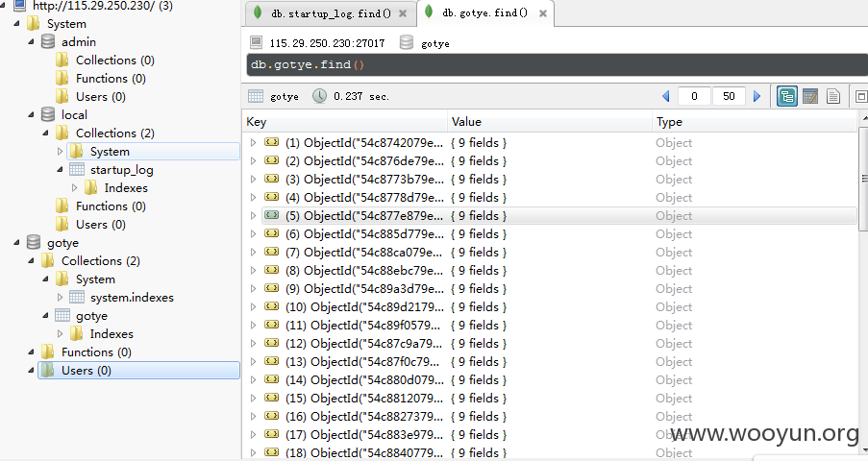868x461 pixels.
Task: Open Collections (0) under admin
Action: 115,61
